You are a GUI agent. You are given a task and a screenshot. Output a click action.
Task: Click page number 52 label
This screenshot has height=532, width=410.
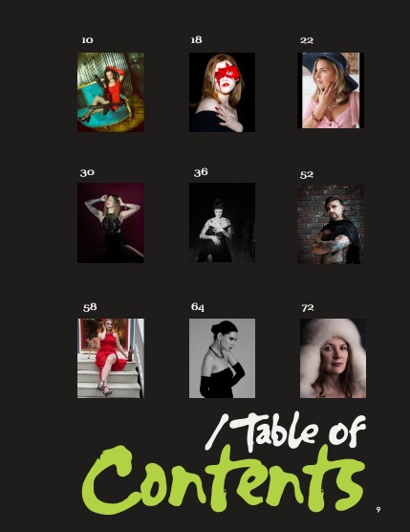[307, 175]
